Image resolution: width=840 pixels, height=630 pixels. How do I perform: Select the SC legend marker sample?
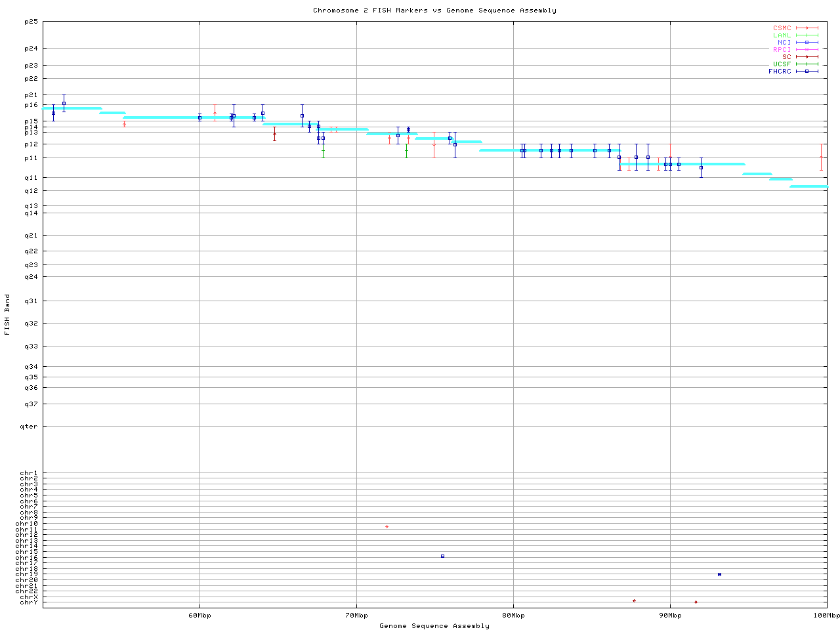[x=807, y=57]
